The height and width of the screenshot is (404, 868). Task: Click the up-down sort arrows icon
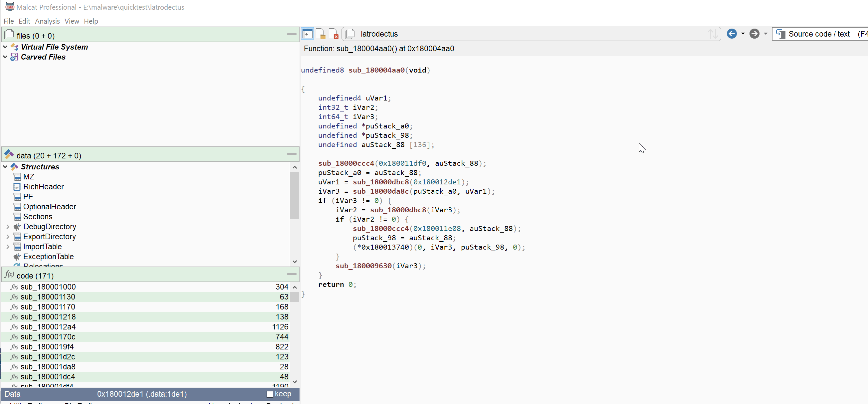[713, 34]
